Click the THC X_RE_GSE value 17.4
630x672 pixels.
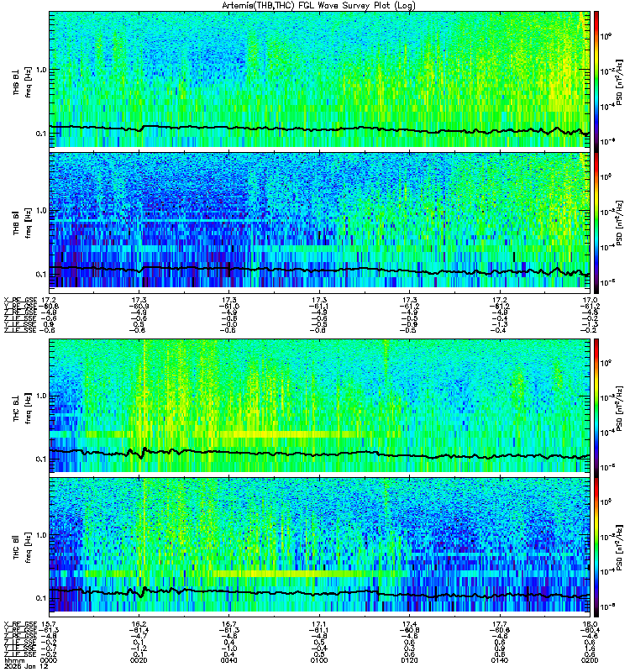tap(410, 623)
